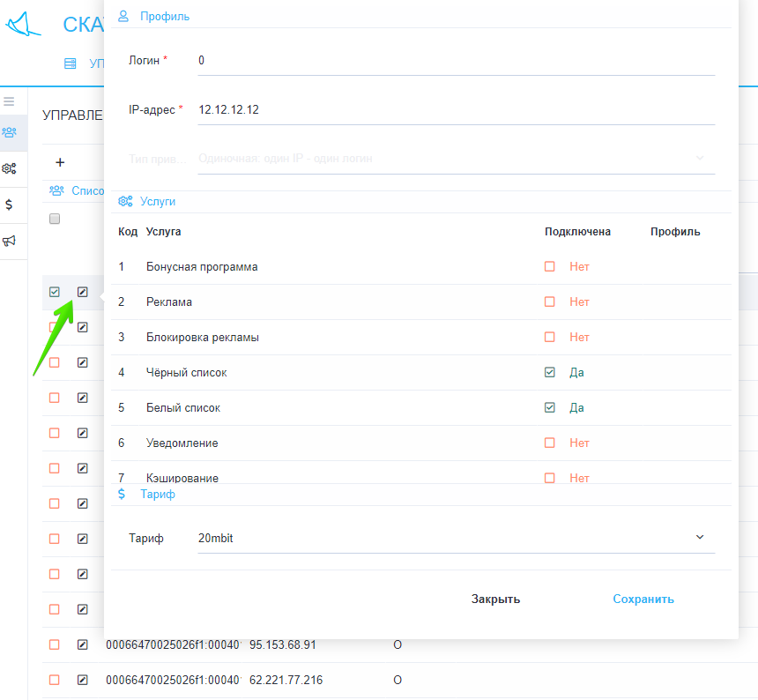Click the hamburger menu icon in sidebar

[9, 101]
